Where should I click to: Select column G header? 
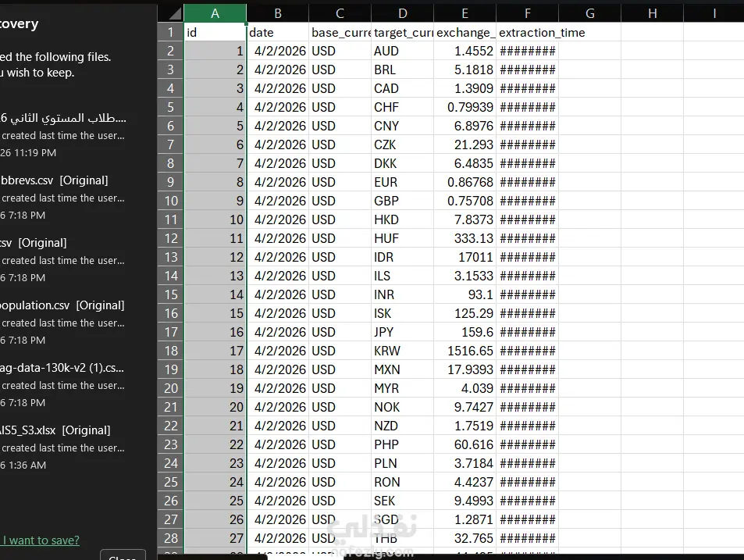pos(589,13)
